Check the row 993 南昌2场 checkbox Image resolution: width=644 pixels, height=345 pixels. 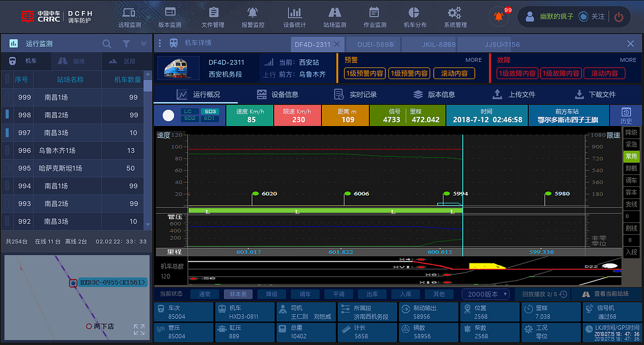click(x=7, y=203)
